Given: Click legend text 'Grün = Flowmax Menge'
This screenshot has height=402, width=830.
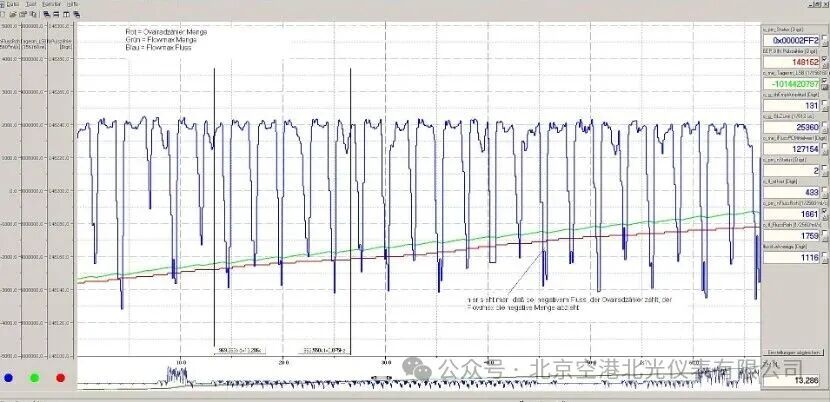Looking at the screenshot, I should pos(161,40).
